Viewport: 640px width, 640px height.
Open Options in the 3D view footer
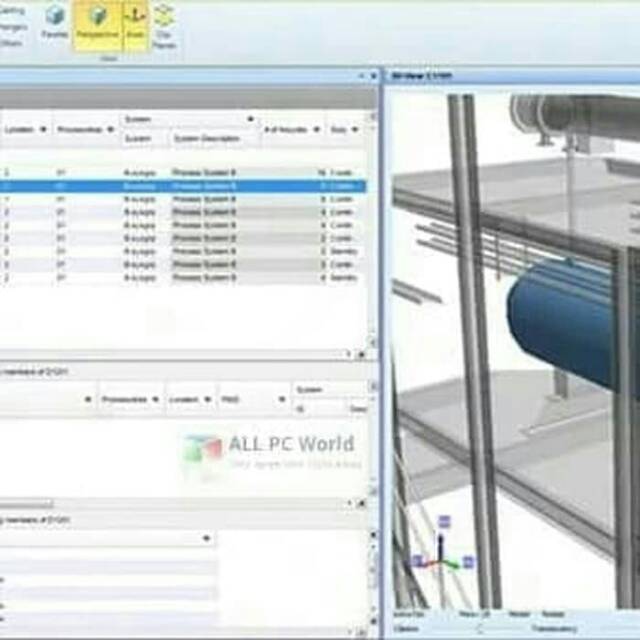[x=407, y=629]
